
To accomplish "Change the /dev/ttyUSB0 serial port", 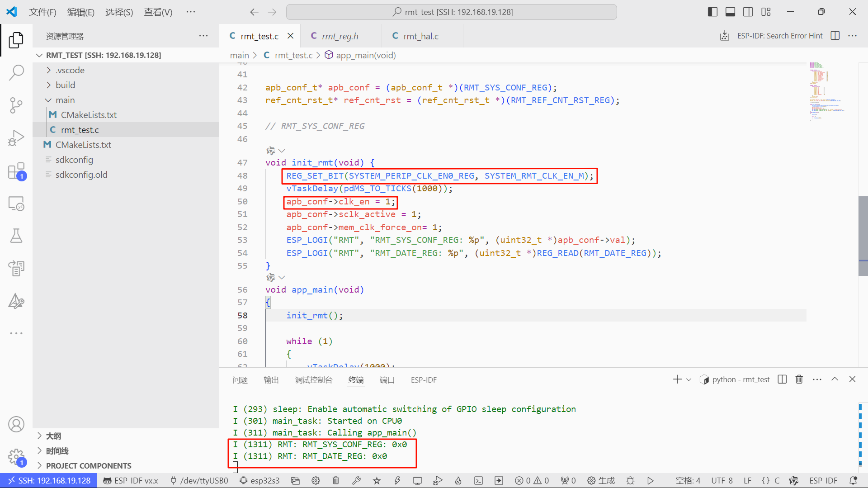I will pos(199,480).
